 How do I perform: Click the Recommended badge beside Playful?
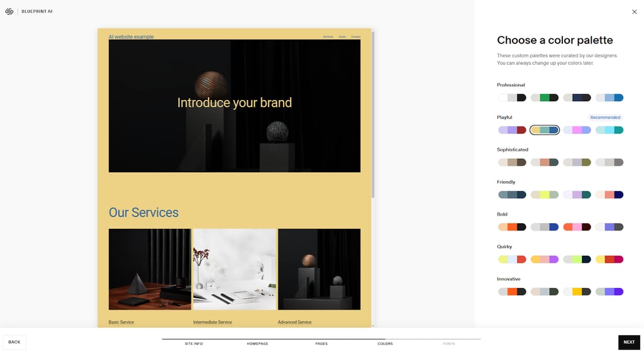605,118
